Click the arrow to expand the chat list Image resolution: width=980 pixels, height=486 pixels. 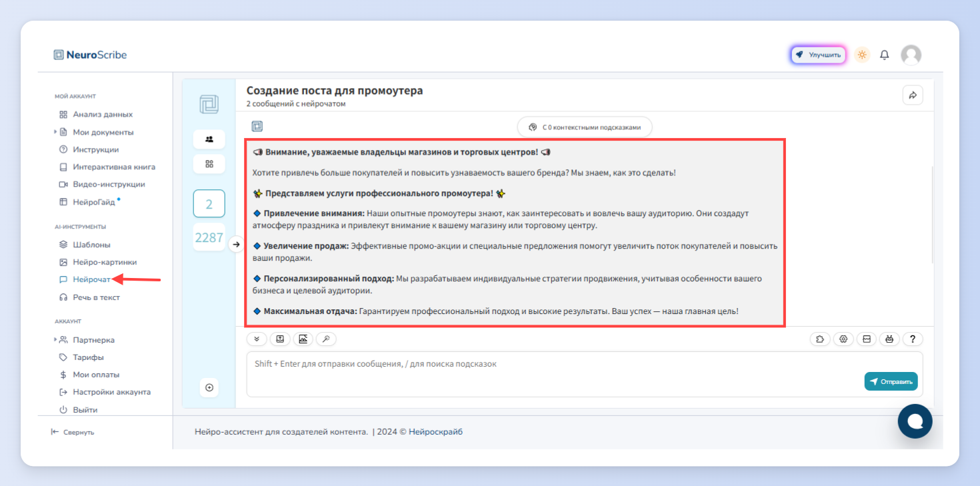click(x=236, y=245)
